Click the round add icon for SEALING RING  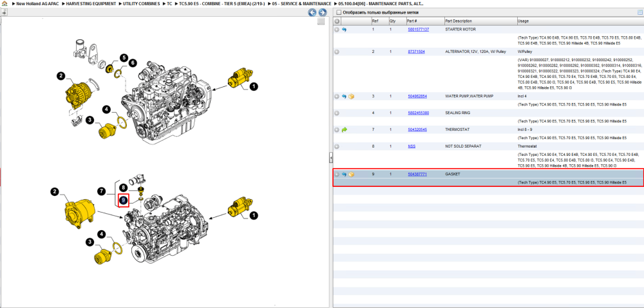point(337,113)
